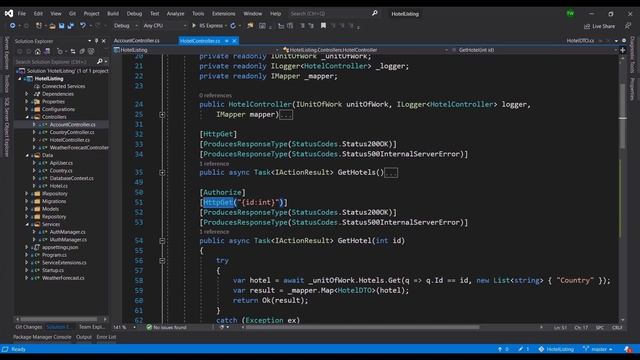This screenshot has width=640, height=360.
Task: Click the Live Share button
Action: (600, 26)
